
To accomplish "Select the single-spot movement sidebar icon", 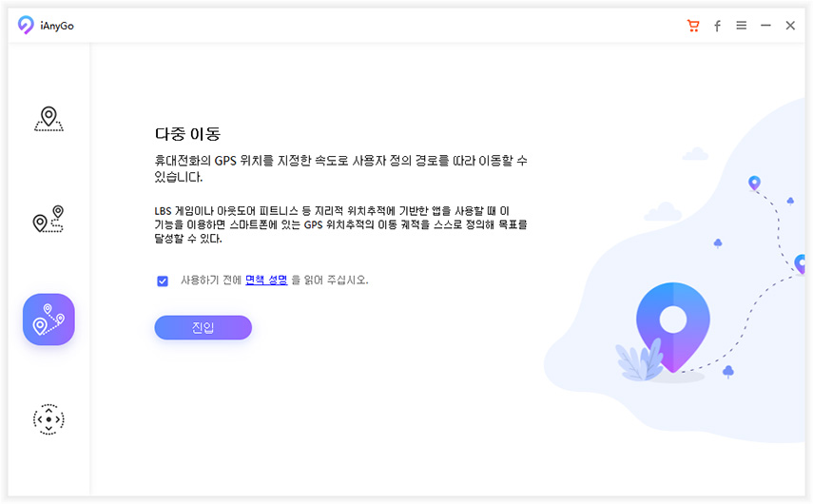I will tap(48, 219).
